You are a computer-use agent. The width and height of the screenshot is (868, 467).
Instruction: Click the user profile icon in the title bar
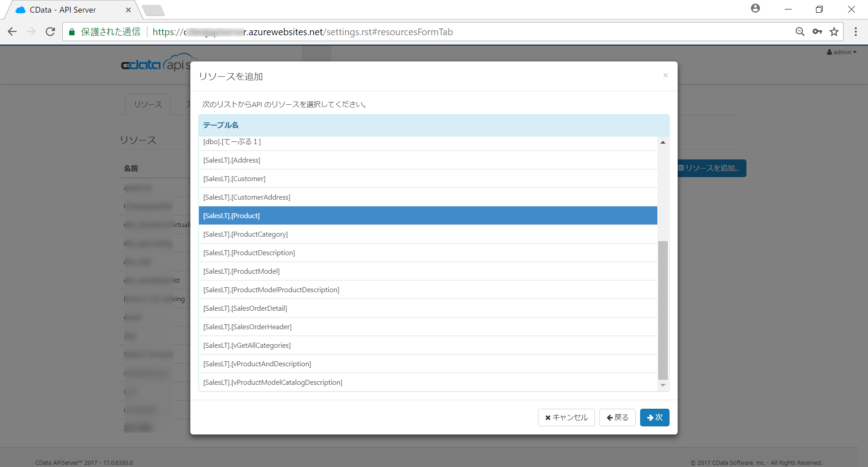coord(755,8)
